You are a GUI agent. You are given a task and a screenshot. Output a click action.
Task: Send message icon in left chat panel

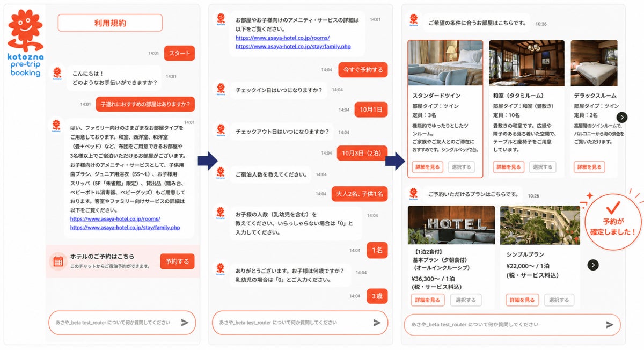tap(185, 323)
